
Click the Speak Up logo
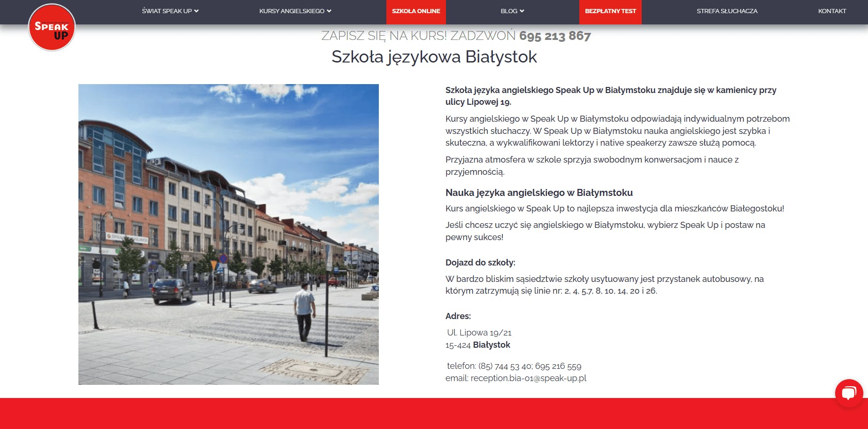click(x=51, y=27)
